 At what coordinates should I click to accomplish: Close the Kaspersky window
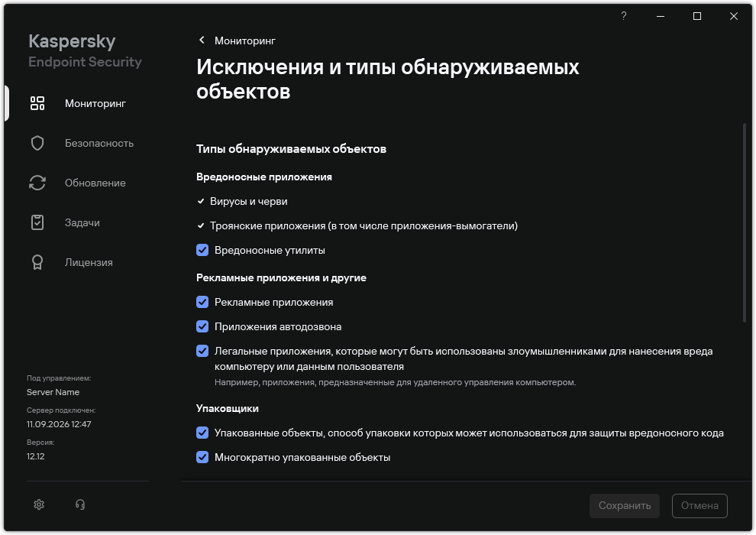pyautogui.click(x=734, y=16)
